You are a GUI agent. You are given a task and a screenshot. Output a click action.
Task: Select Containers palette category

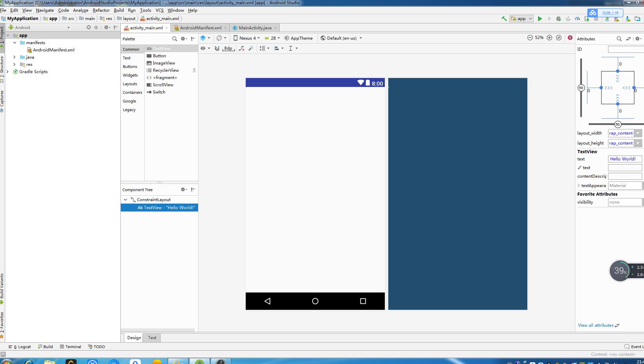(x=132, y=92)
